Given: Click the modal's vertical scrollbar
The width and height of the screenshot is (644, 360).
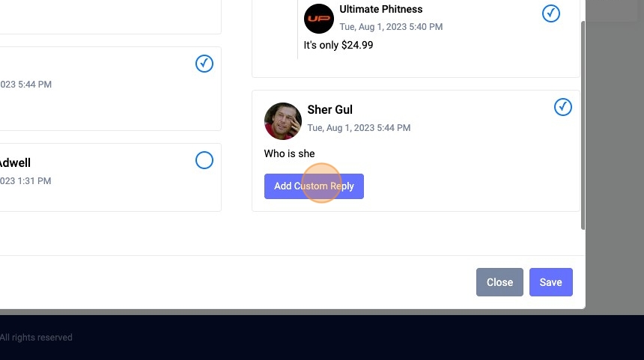Looking at the screenshot, I should tap(583, 125).
